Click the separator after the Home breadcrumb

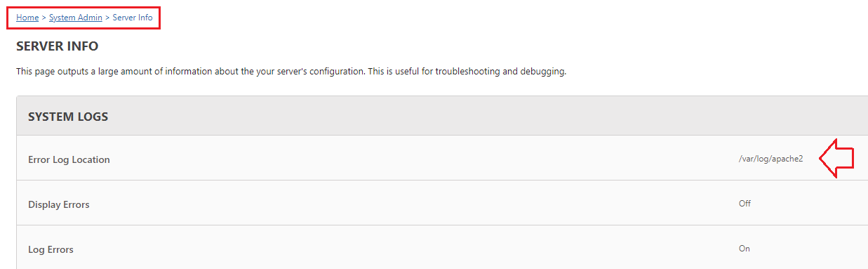pyautogui.click(x=44, y=18)
